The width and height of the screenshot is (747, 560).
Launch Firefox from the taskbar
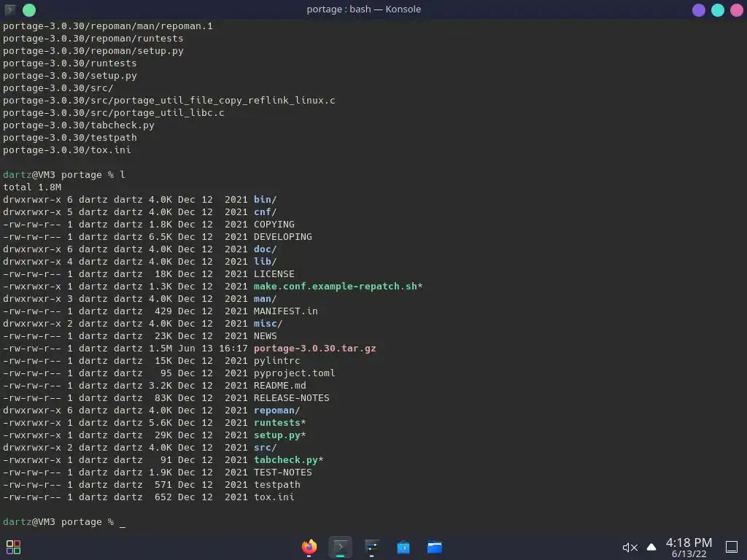click(309, 547)
